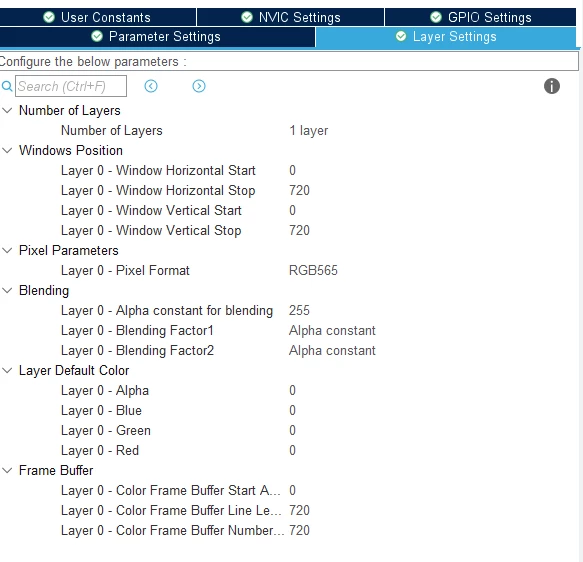Image resolution: width=583 pixels, height=562 pixels.
Task: Edit Layer 0 - Green value
Action: (293, 430)
